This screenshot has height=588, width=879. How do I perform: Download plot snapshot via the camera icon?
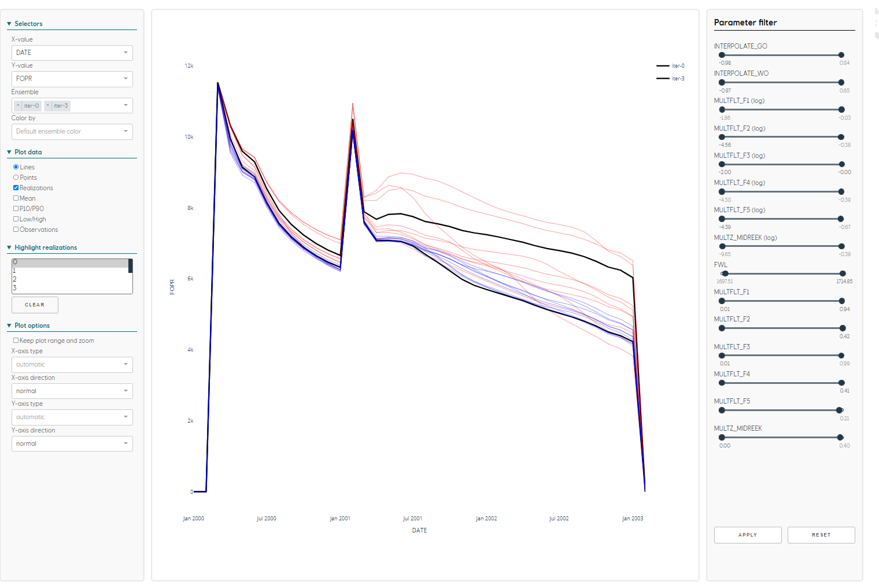click(876, 12)
